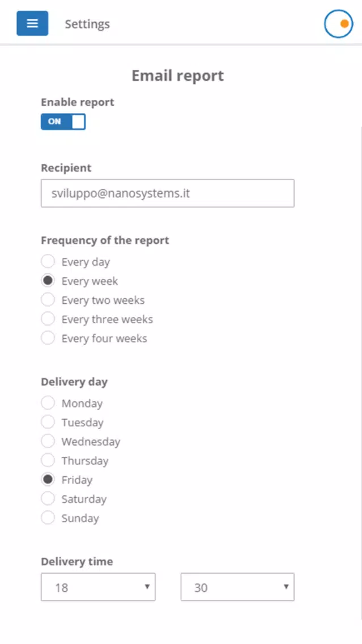Click the Recipient email field

point(168,193)
